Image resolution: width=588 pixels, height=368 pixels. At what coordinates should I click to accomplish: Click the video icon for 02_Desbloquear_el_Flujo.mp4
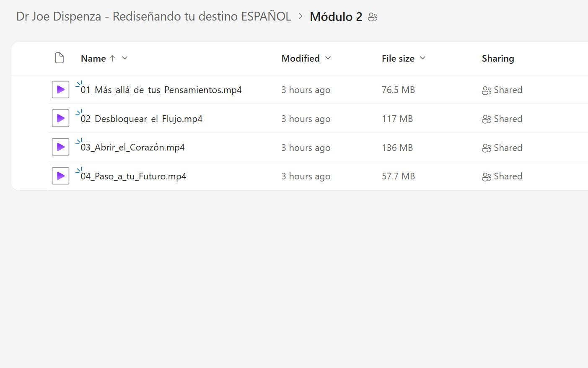tap(60, 119)
